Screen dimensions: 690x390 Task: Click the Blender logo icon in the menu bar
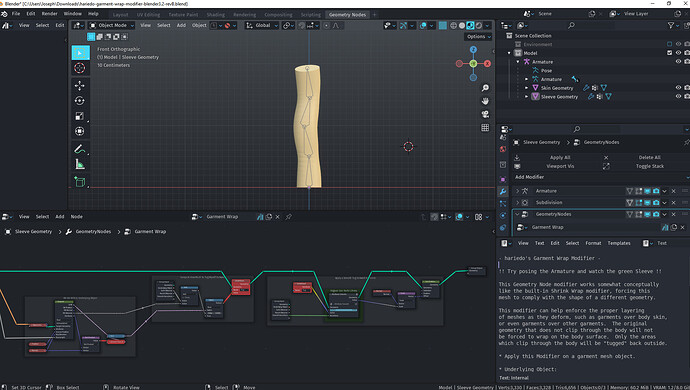[x=4, y=14]
